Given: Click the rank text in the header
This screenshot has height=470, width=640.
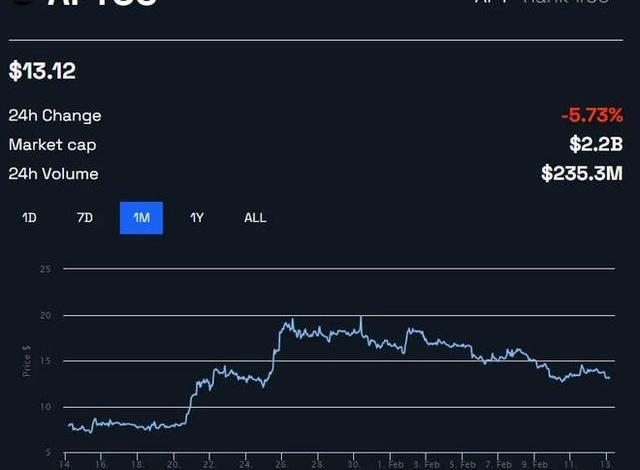Looking at the screenshot, I should 540,3.
